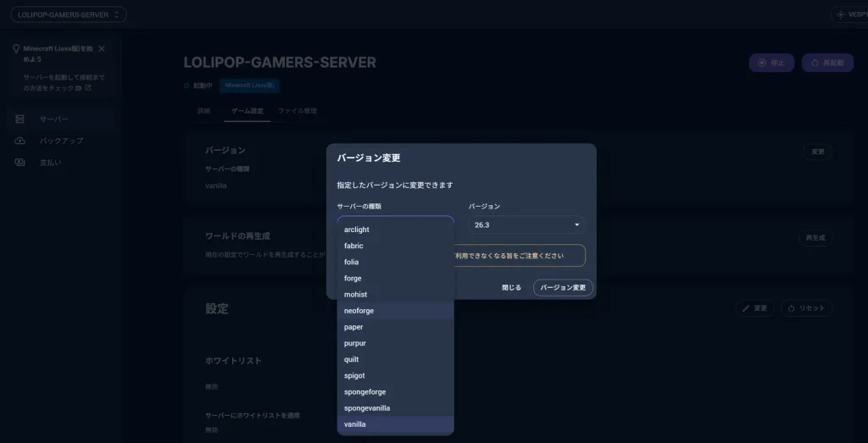Choose quilt from the list
This screenshot has width=868, height=443.
(x=395, y=359)
